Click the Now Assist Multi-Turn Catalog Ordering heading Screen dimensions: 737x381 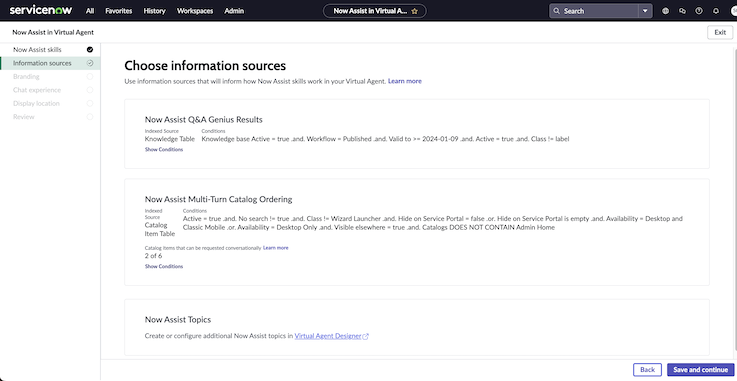pyautogui.click(x=219, y=199)
